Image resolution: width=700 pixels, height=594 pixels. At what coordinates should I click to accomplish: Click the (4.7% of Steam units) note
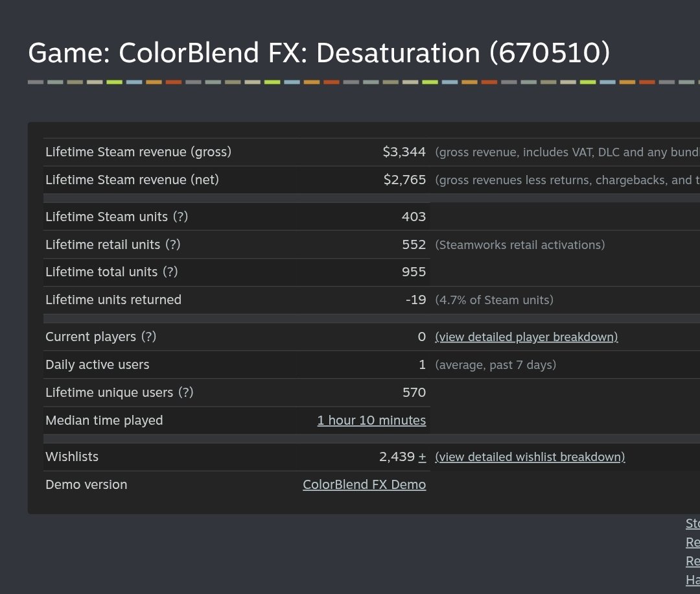coord(494,300)
